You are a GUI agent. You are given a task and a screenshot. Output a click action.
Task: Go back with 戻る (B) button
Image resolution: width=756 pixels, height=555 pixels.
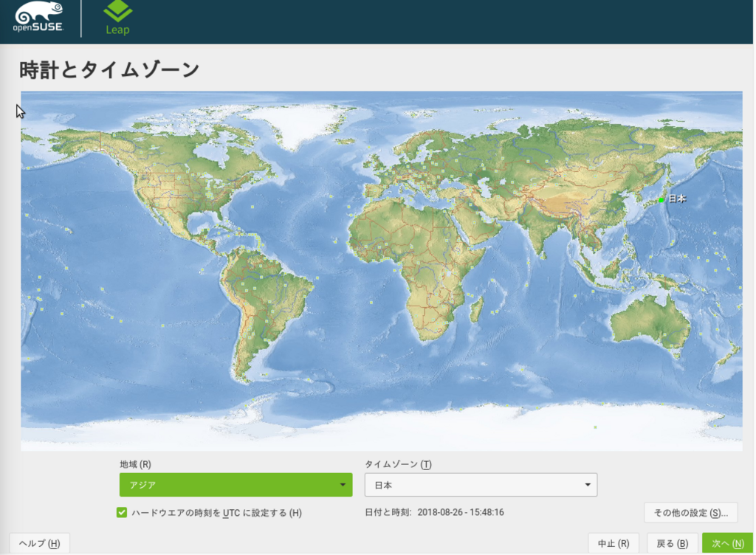[x=672, y=543]
